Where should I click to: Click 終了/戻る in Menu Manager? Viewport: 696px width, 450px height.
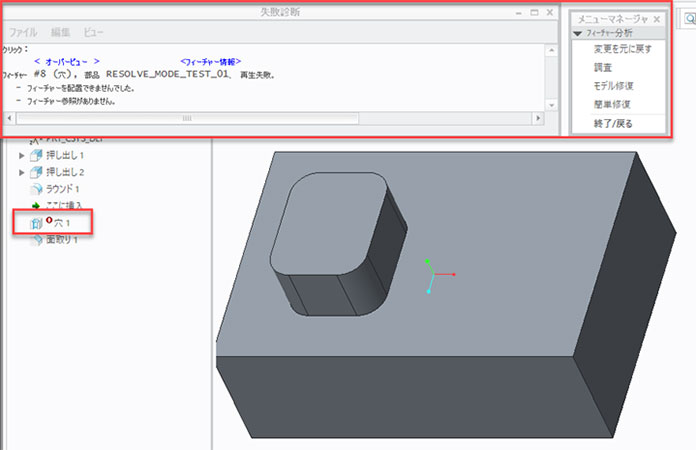click(613, 123)
